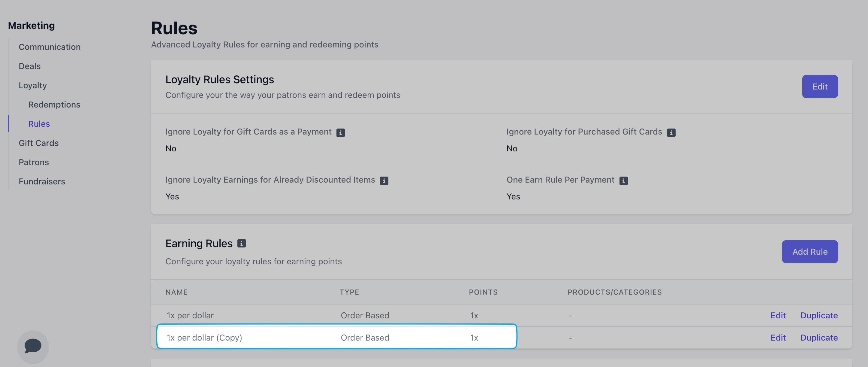Viewport: 868px width, 367px height.
Task: Open Gift Cards in the sidebar
Action: click(38, 143)
